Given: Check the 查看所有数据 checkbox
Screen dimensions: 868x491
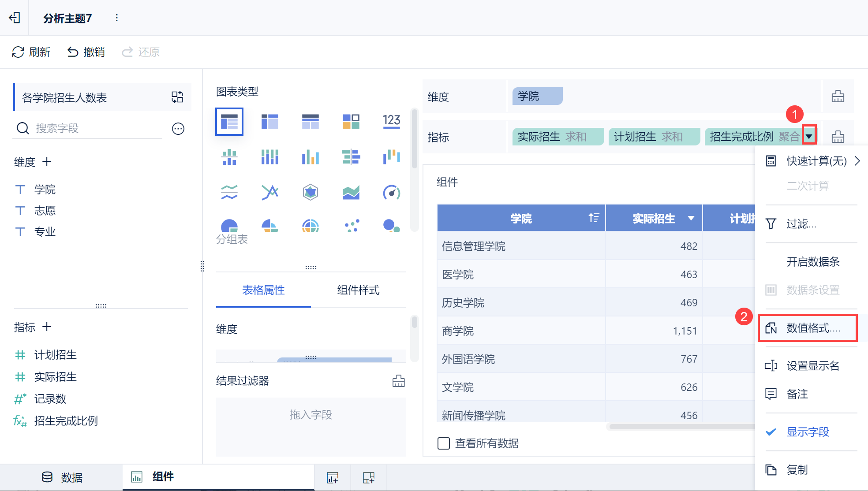Looking at the screenshot, I should click(444, 443).
